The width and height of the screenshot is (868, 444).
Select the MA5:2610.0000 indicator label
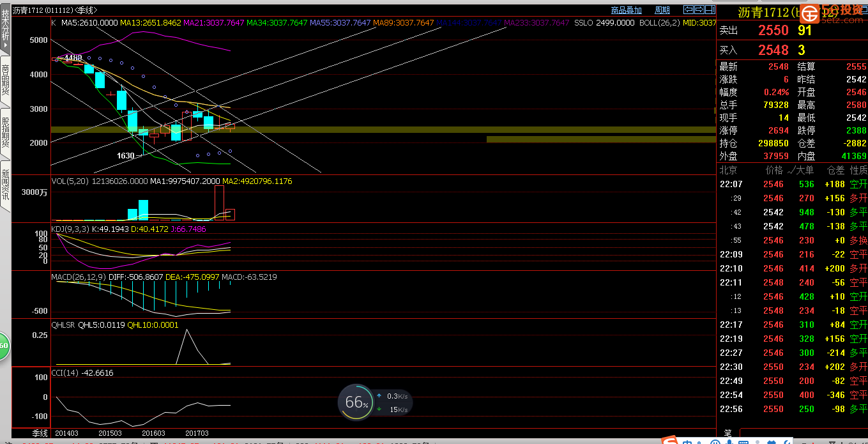point(89,22)
